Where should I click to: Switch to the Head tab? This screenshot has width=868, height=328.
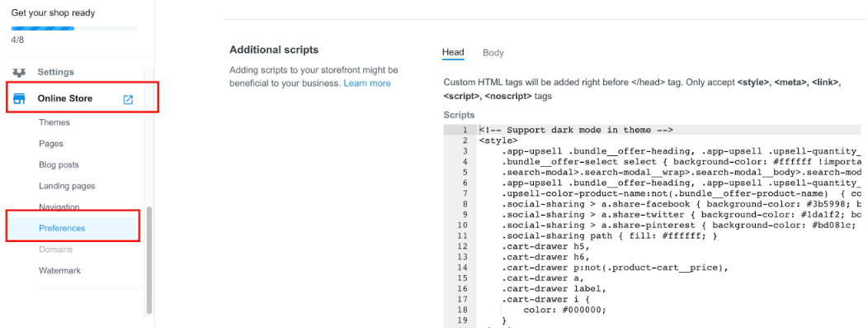coord(453,53)
